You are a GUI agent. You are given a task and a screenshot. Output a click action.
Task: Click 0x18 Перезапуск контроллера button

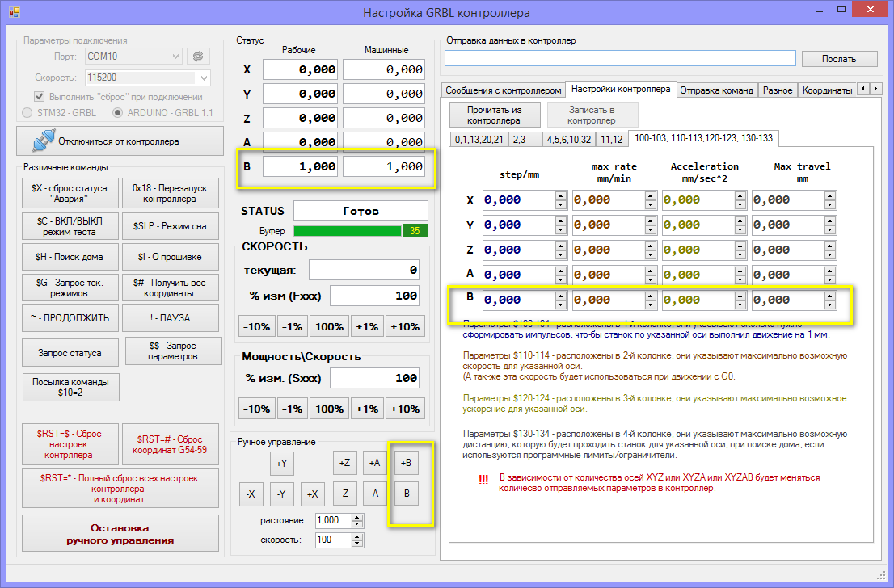170,193
